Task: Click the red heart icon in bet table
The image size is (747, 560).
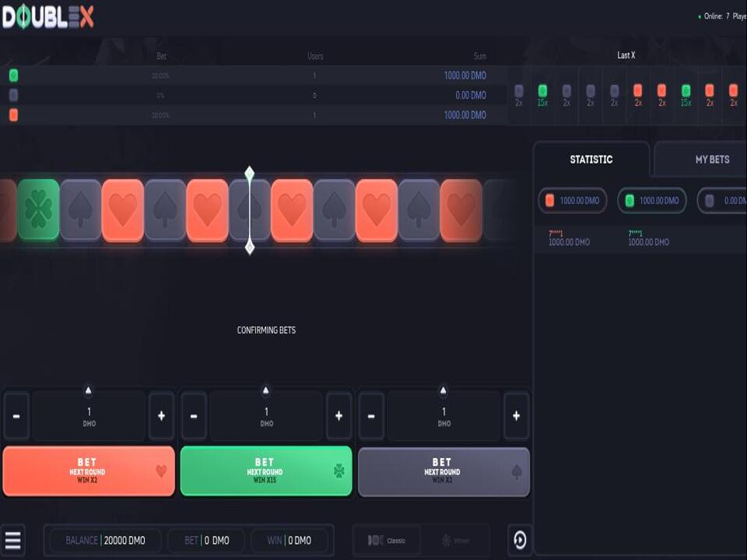Action: click(13, 115)
